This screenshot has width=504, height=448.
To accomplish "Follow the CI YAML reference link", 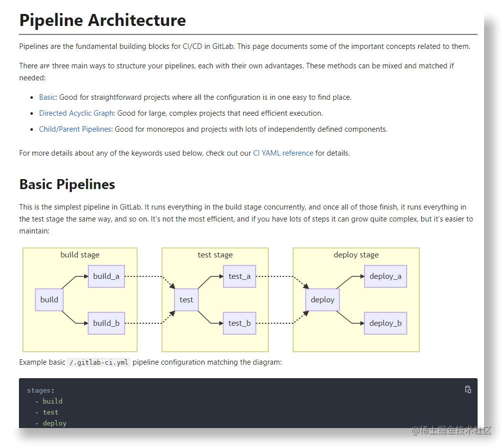I will [x=283, y=153].
